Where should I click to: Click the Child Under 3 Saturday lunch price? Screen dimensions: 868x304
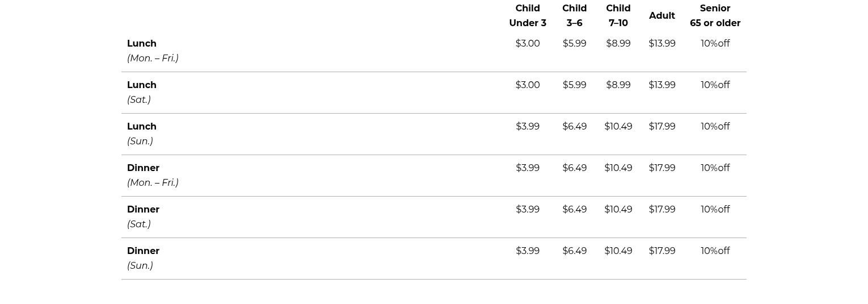pos(528,85)
